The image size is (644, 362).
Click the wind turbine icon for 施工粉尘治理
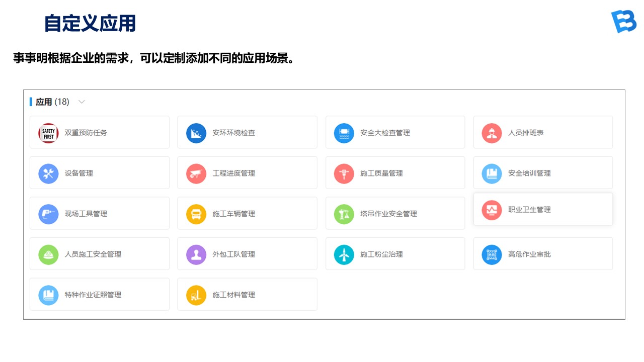coord(344,255)
